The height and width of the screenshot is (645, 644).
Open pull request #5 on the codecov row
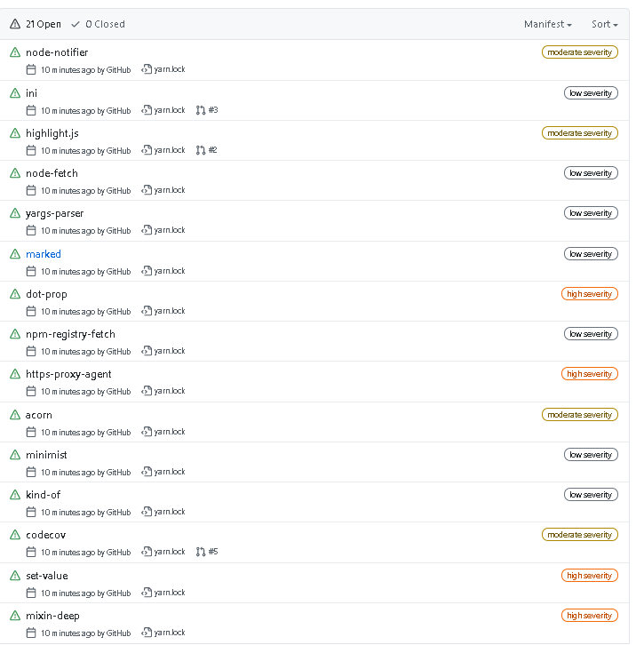pos(207,552)
